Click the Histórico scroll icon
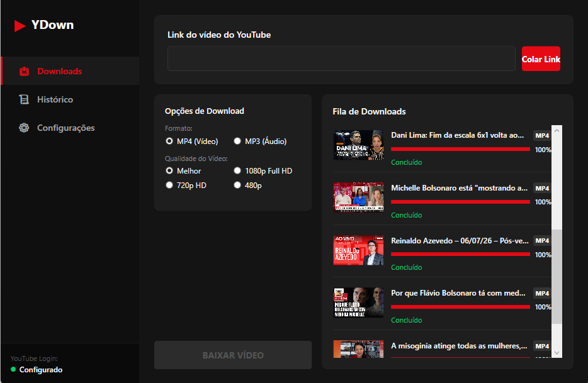Viewport: 588px width, 383px height. point(24,99)
